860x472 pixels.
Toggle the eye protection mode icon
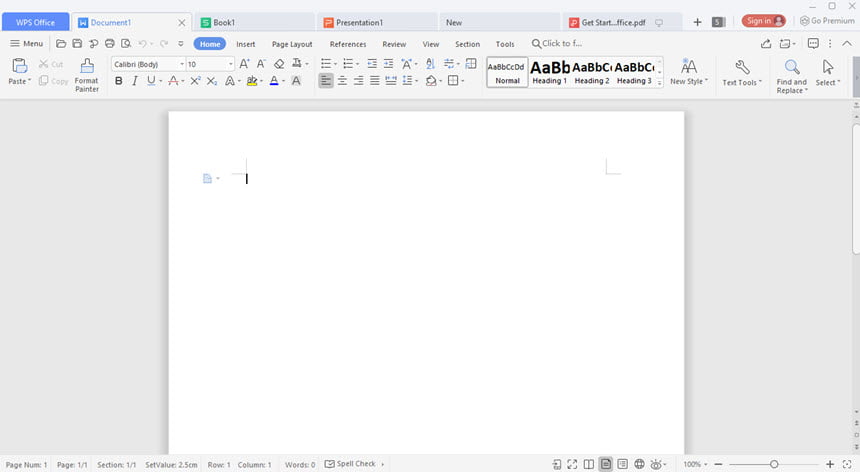655,464
